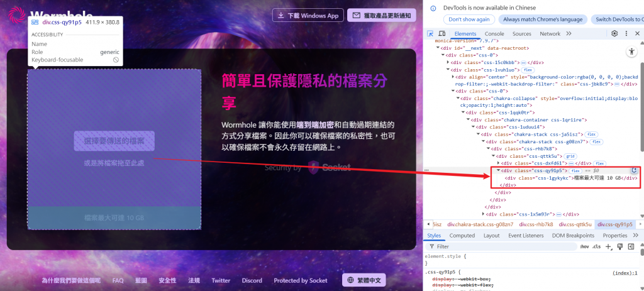Switch to the Sources tab
Image resolution: width=644 pixels, height=291 pixels.
point(521,34)
